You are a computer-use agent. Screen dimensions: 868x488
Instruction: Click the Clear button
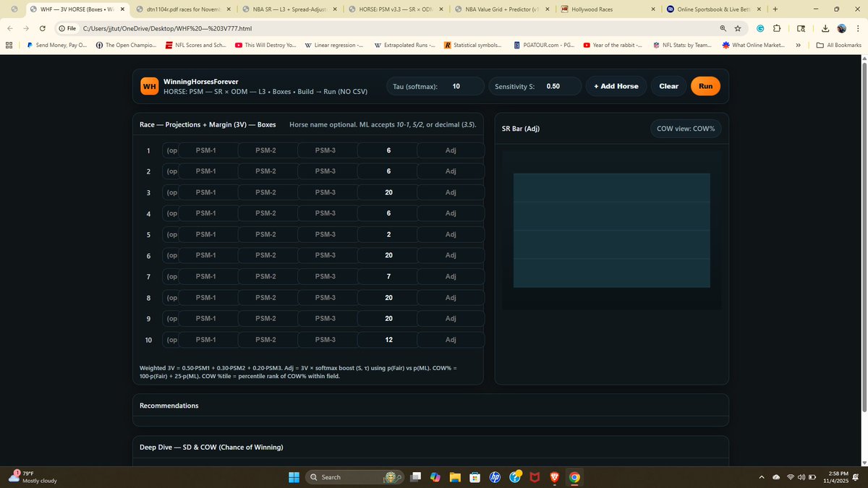pos(669,86)
